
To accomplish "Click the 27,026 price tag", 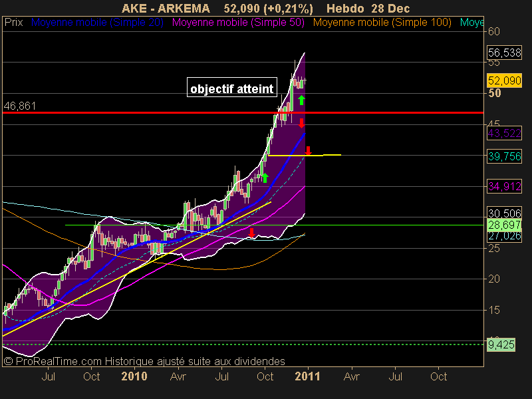I will click(x=504, y=236).
